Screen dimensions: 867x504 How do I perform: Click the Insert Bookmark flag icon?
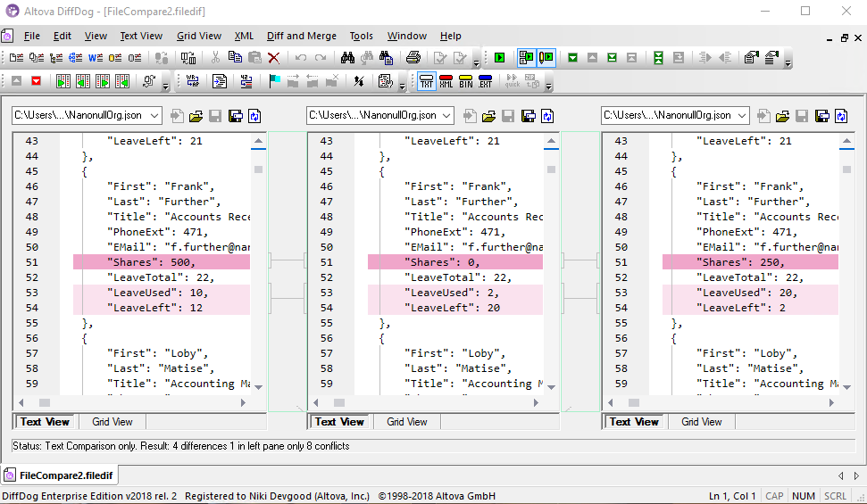click(x=274, y=81)
